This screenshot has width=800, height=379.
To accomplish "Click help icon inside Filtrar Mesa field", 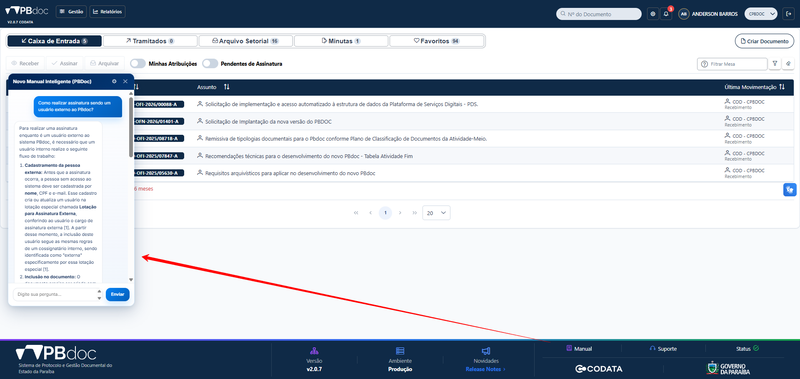I will tap(705, 64).
